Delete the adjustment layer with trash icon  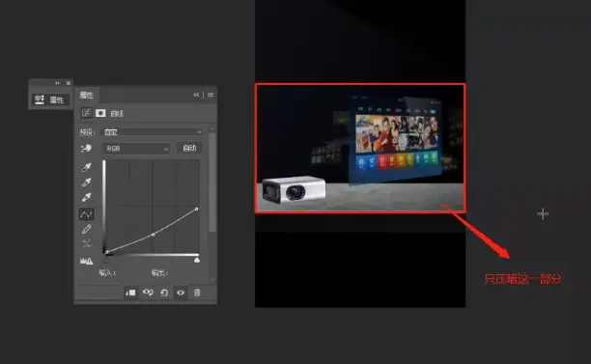(197, 293)
